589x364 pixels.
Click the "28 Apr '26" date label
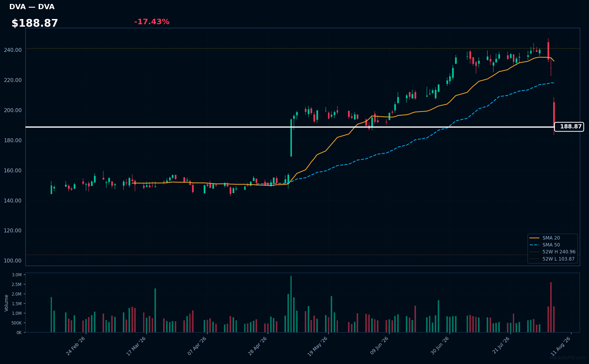click(x=257, y=346)
